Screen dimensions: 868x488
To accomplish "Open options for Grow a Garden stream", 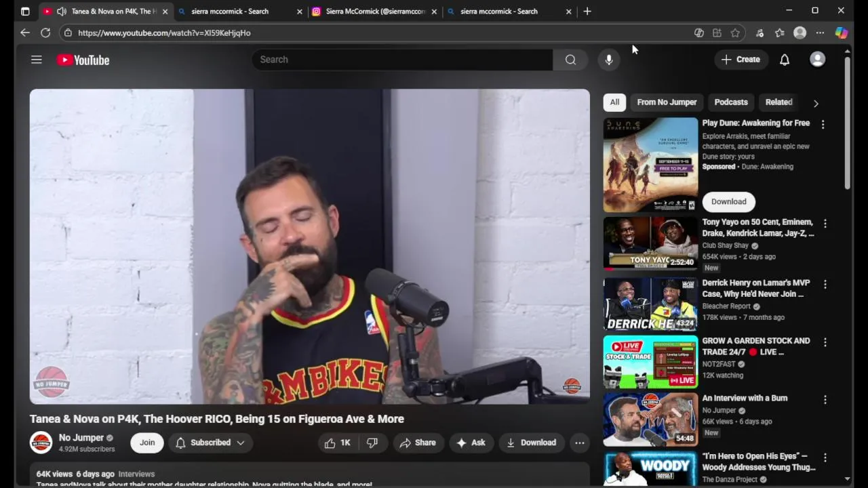I will point(825,342).
